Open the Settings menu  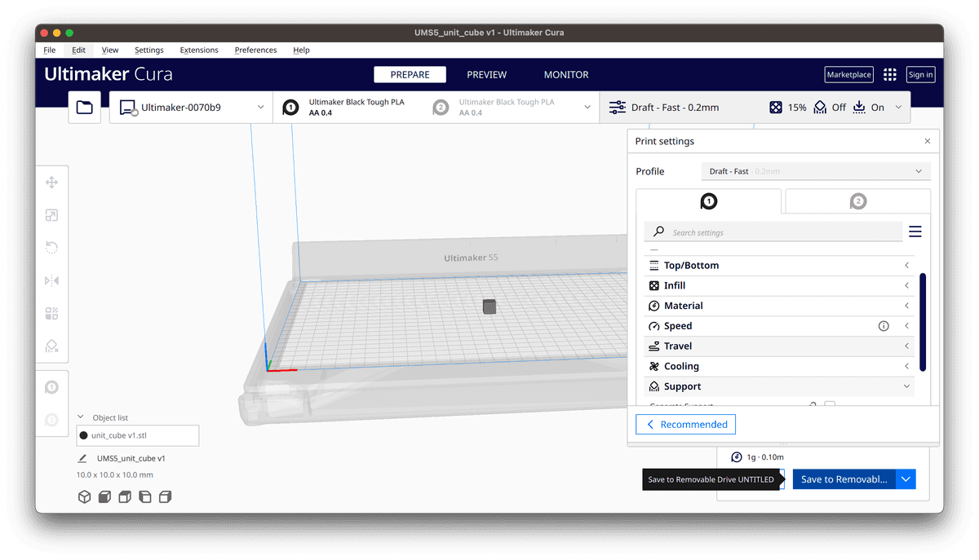point(149,50)
